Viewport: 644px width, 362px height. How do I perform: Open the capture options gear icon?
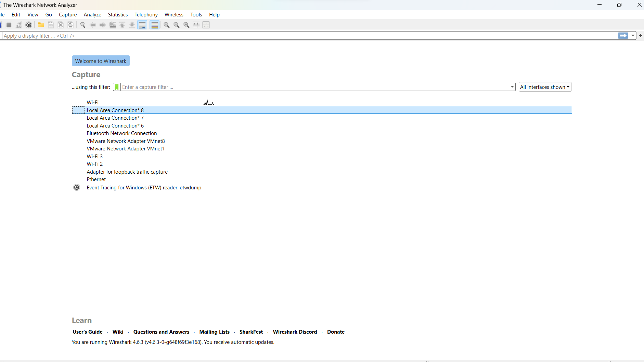pyautogui.click(x=29, y=25)
